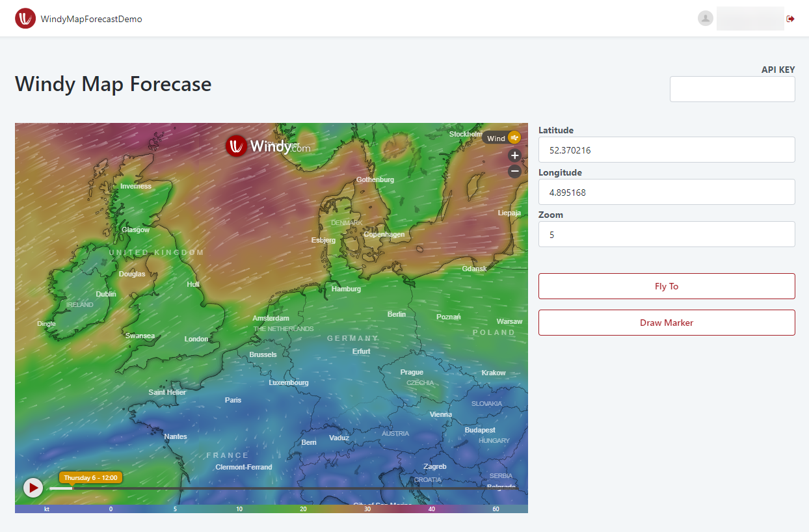Click Dublin label on the map
The image size is (809, 532).
[x=106, y=294]
